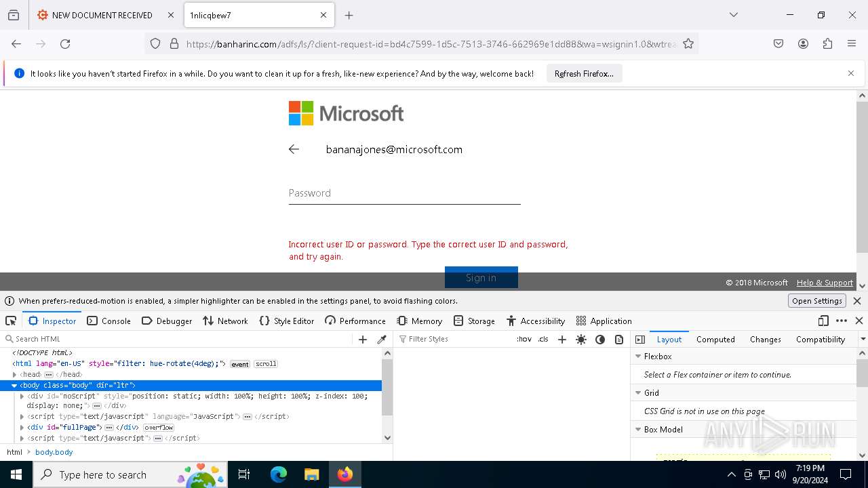Image resolution: width=868 pixels, height=488 pixels.
Task: Click the padlock site information icon
Action: point(174,43)
